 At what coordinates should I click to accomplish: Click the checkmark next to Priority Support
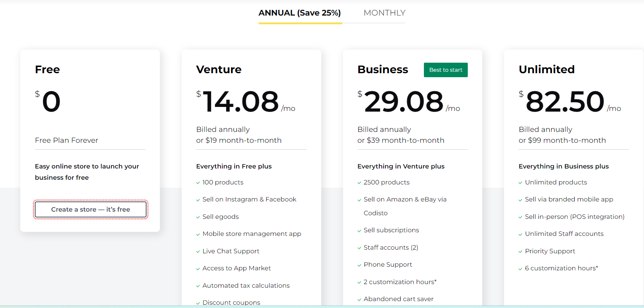[x=521, y=251]
